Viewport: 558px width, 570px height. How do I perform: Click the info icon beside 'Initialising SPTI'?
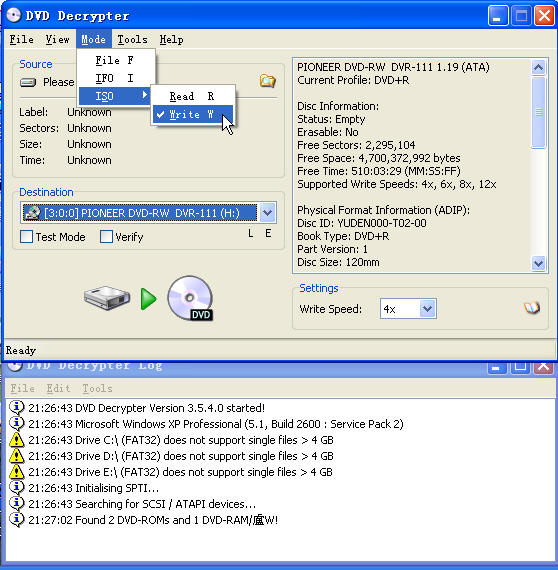pyautogui.click(x=16, y=488)
